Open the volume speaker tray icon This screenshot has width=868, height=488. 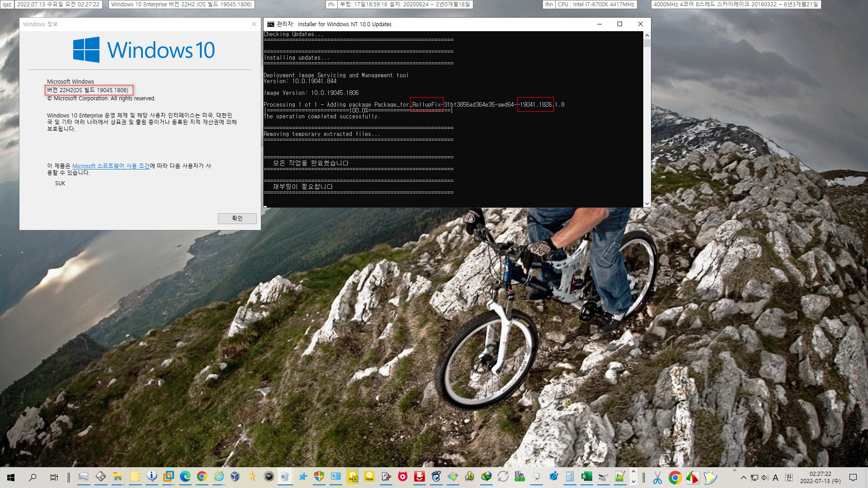click(x=764, y=478)
